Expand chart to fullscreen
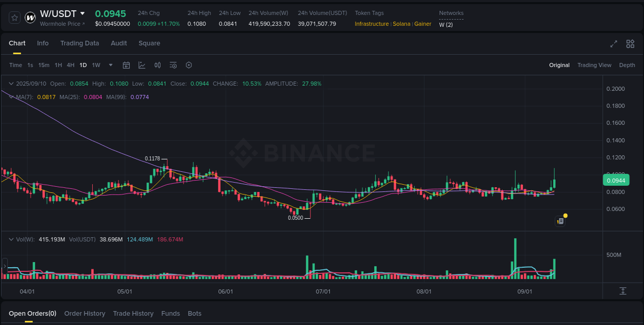 614,44
